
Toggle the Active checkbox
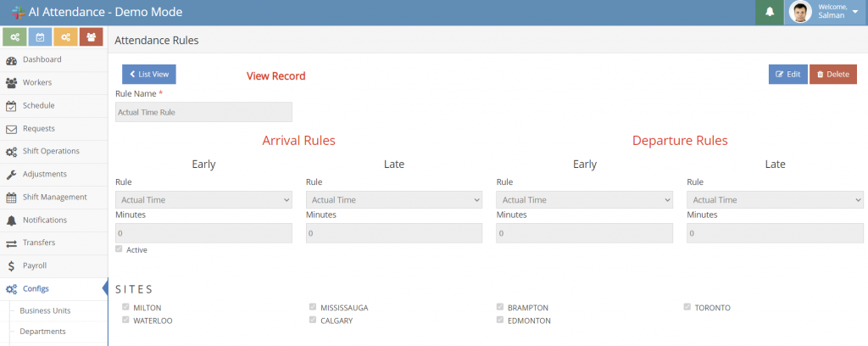click(x=119, y=249)
